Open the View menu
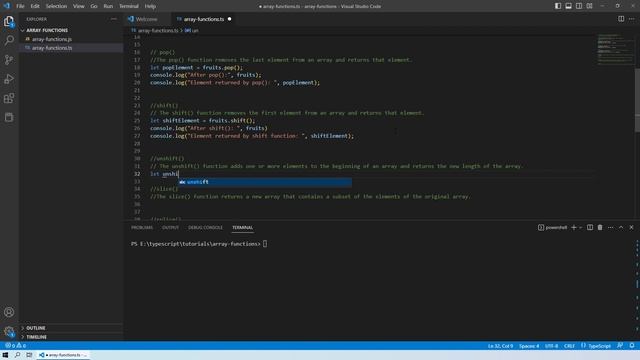Viewport: 640px width, 360px height. coord(79,6)
